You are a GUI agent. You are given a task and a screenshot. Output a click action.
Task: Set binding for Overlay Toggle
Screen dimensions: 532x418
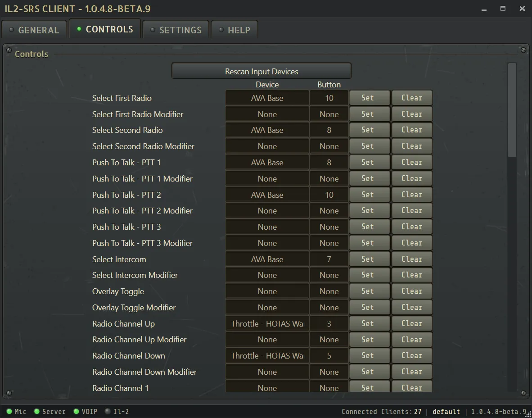tap(370, 291)
